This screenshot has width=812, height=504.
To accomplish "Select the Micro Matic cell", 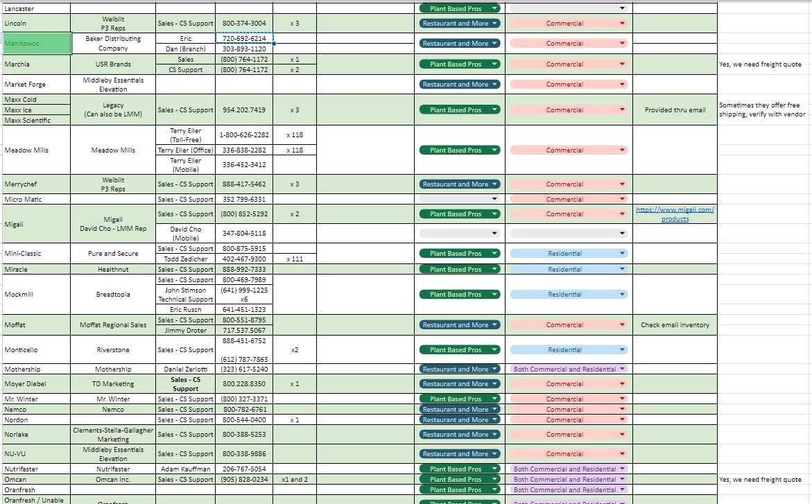I will coord(37,199).
